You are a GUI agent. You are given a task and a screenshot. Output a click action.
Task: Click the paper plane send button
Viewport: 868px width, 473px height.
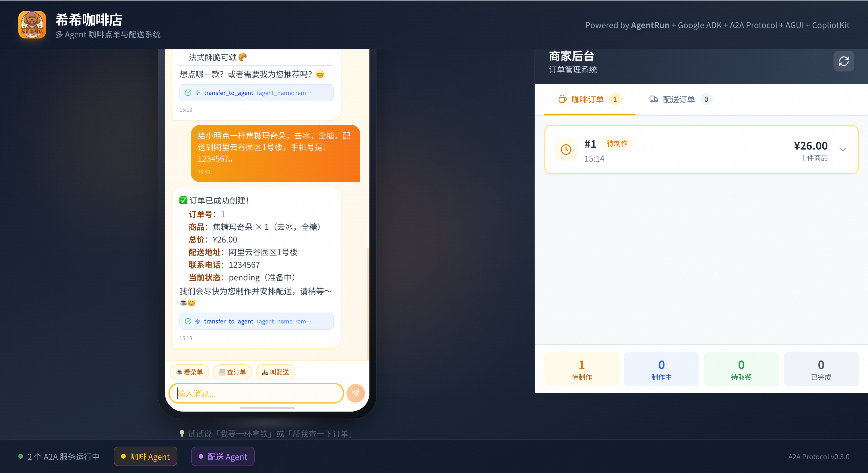(x=355, y=393)
